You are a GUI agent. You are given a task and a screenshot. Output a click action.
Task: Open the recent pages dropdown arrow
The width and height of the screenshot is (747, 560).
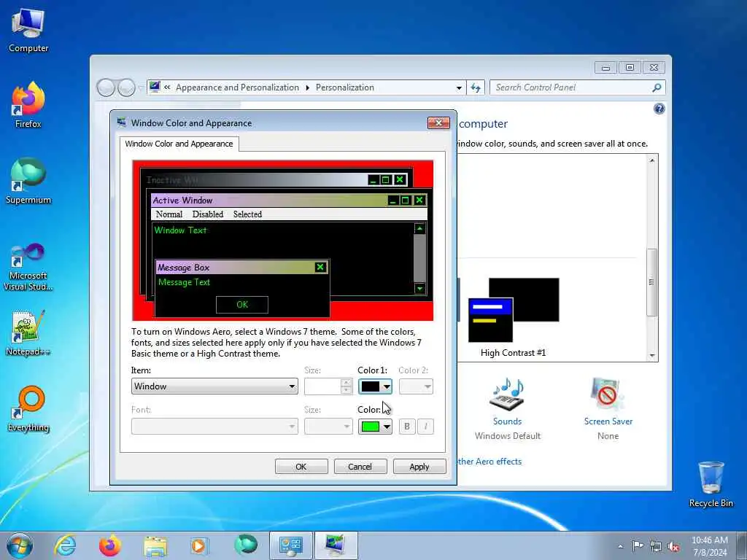point(139,87)
